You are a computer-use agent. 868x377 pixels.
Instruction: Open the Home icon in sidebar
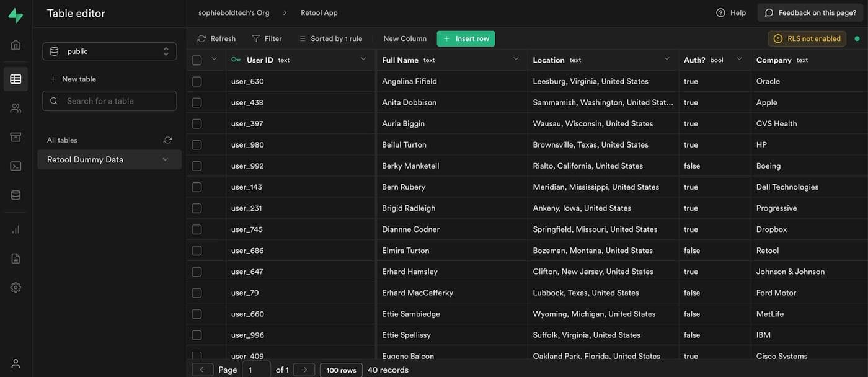click(x=15, y=45)
